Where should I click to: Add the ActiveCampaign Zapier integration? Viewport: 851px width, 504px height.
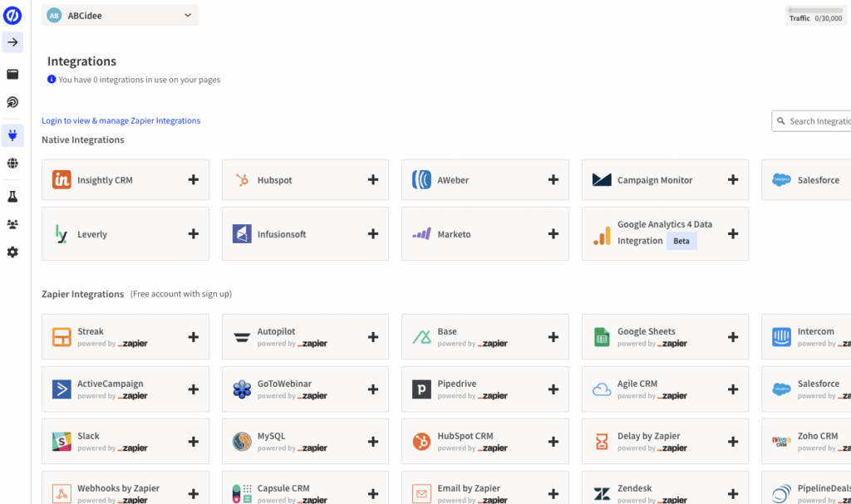[193, 389]
